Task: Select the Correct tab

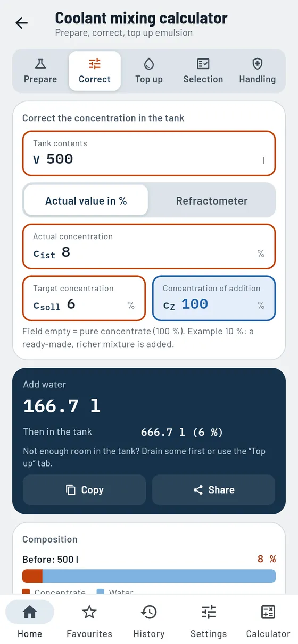Action: [95, 71]
